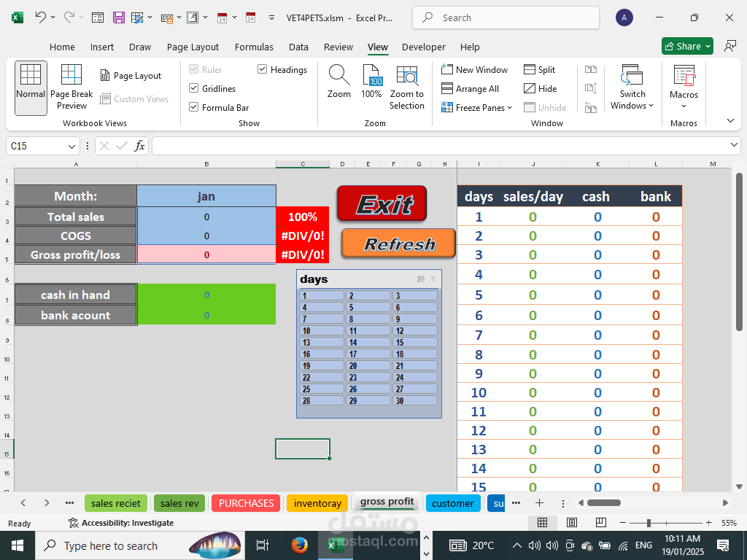The height and width of the screenshot is (560, 747).
Task: Split the worksheet window
Action: pos(539,69)
